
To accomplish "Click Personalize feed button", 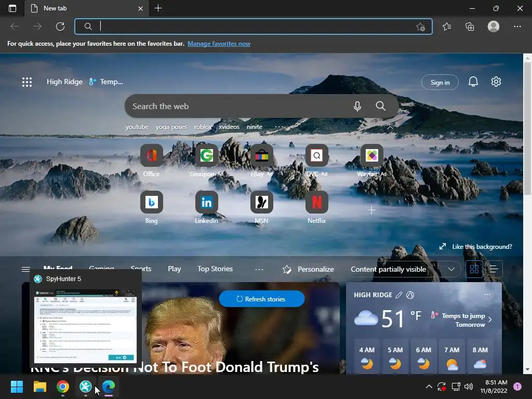I will coord(308,269).
